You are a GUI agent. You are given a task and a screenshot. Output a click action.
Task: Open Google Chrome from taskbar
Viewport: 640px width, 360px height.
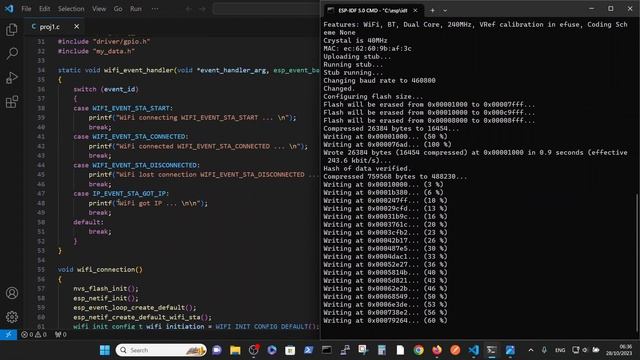tap(418, 350)
